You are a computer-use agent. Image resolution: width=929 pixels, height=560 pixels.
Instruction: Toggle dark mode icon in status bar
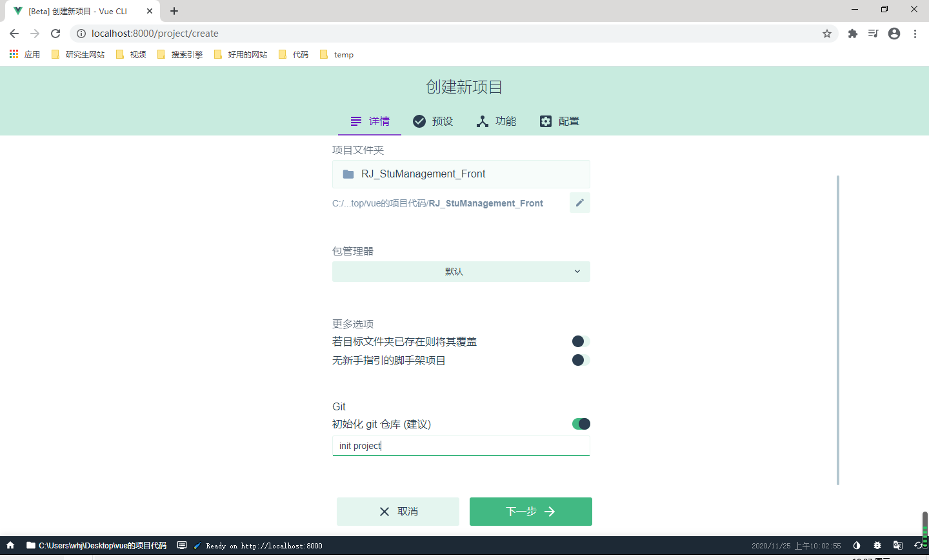(x=857, y=545)
